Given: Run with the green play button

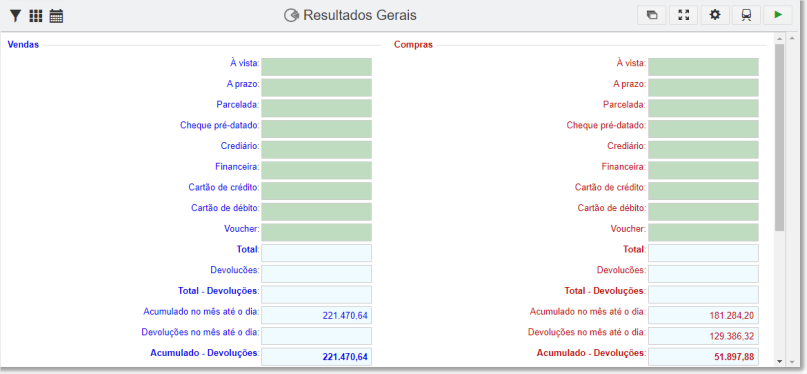Looking at the screenshot, I should point(778,15).
